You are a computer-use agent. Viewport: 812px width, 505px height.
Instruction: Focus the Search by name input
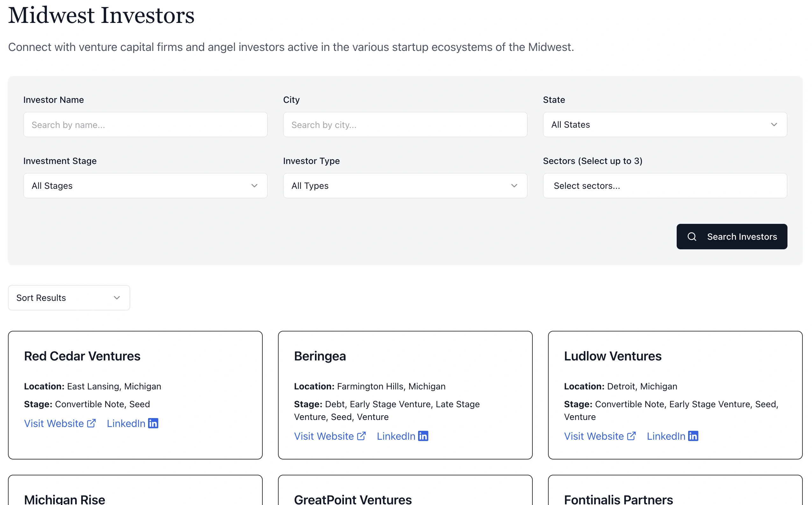pyautogui.click(x=145, y=124)
